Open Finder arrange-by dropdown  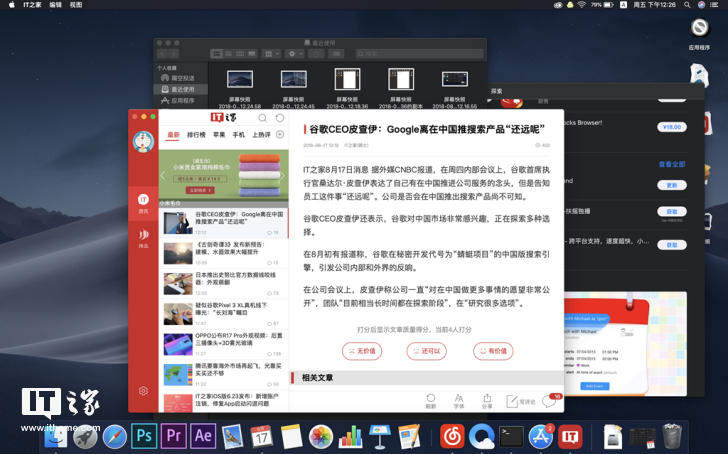tap(271, 54)
